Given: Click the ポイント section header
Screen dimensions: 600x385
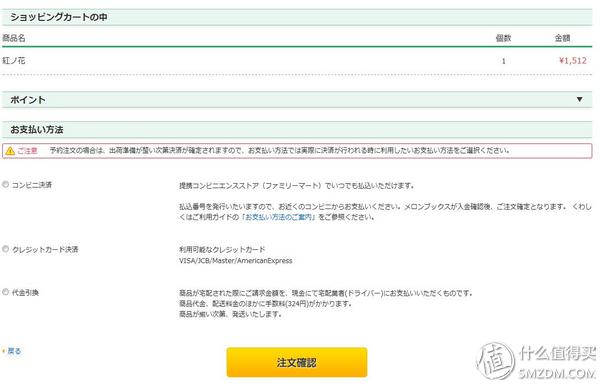Looking at the screenshot, I should coord(297,100).
